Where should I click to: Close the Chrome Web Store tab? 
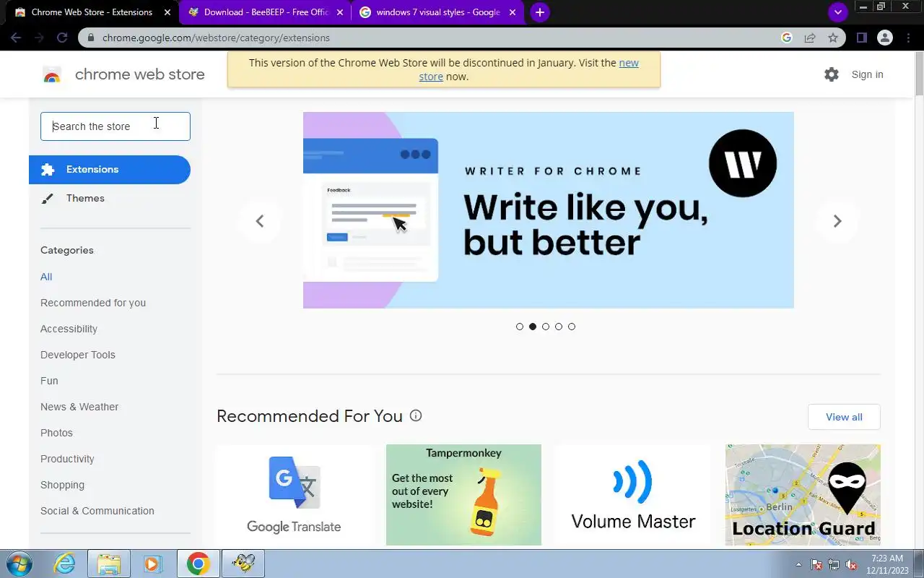pos(167,12)
